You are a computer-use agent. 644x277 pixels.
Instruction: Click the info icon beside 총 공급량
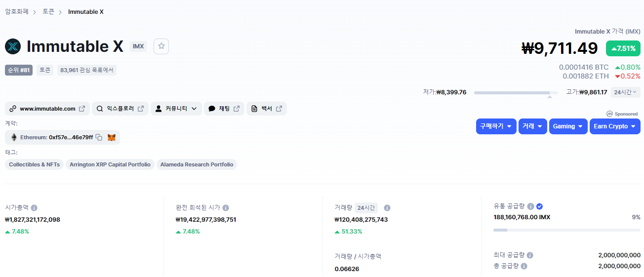point(524,266)
